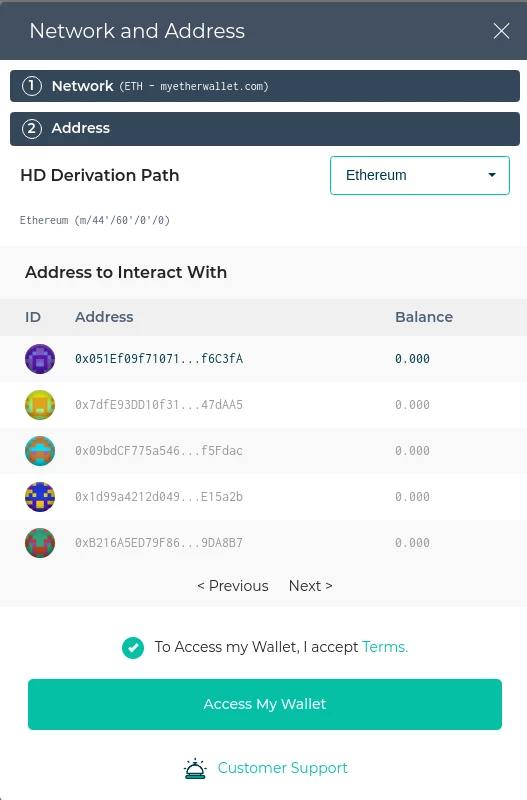
Task: Click the Access My Wallet button
Action: 265,704
